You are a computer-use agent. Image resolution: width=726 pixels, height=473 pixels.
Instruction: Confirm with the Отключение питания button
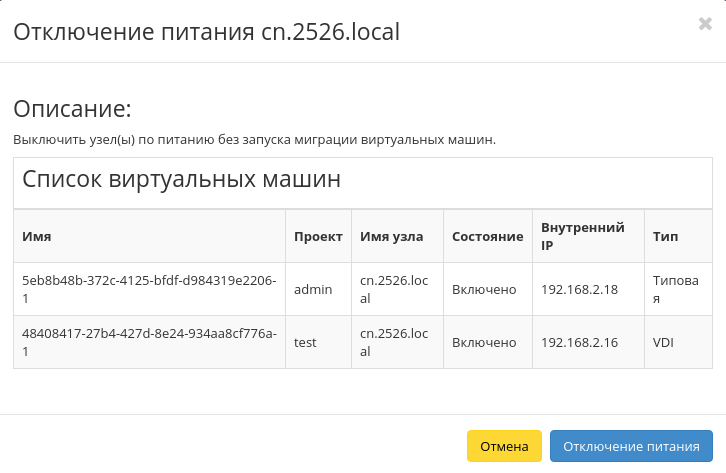pyautogui.click(x=631, y=446)
